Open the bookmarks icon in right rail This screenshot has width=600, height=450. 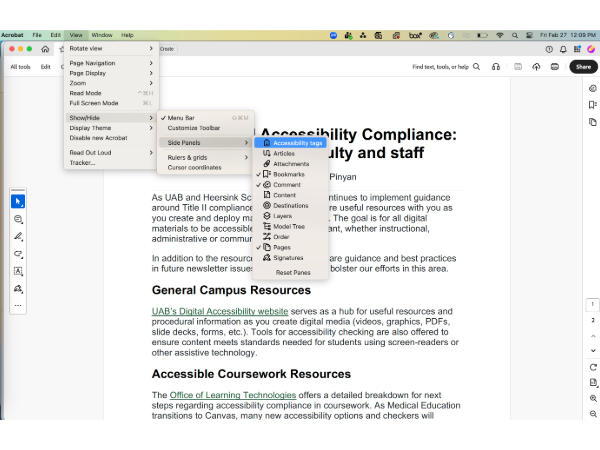coord(593,105)
